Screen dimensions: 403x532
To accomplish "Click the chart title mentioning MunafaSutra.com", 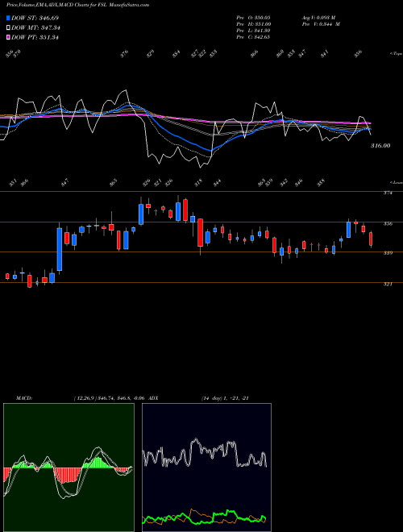I will tap(77, 5).
